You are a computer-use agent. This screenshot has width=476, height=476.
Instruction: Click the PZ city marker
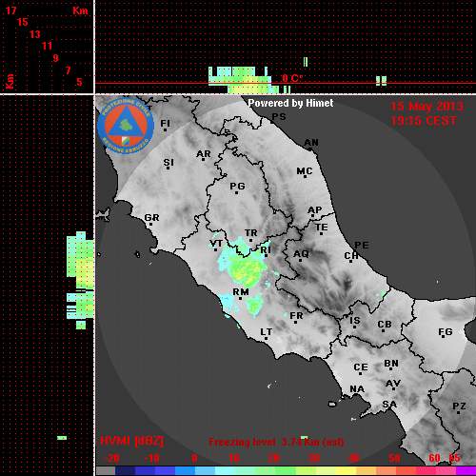point(458,412)
